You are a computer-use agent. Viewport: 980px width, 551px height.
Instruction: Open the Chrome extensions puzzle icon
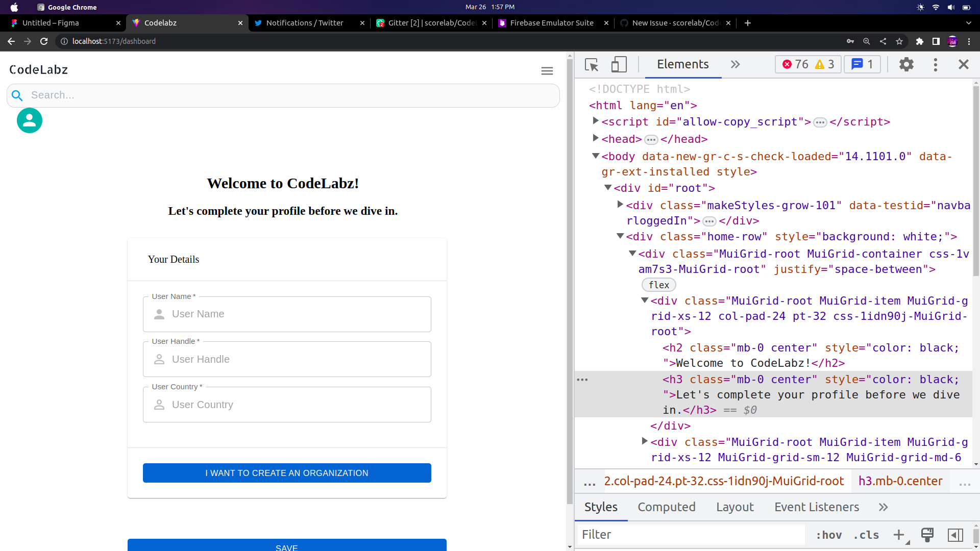[x=920, y=41]
